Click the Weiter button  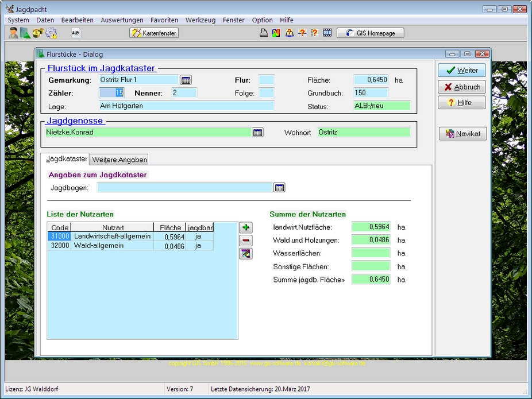462,70
